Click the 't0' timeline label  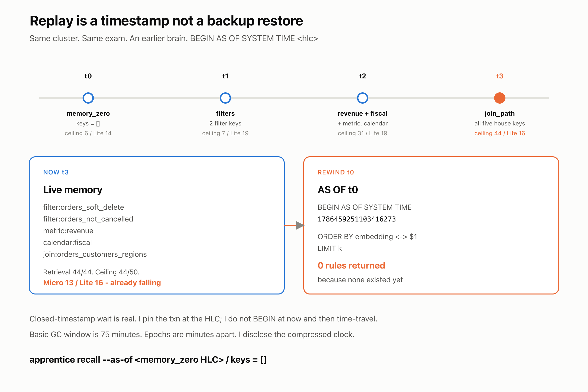(x=88, y=76)
